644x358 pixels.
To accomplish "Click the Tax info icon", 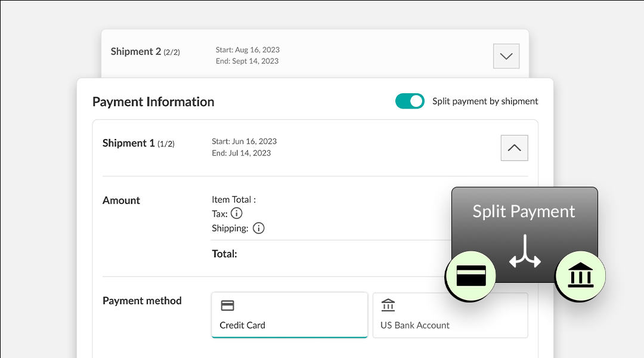I will pos(237,214).
